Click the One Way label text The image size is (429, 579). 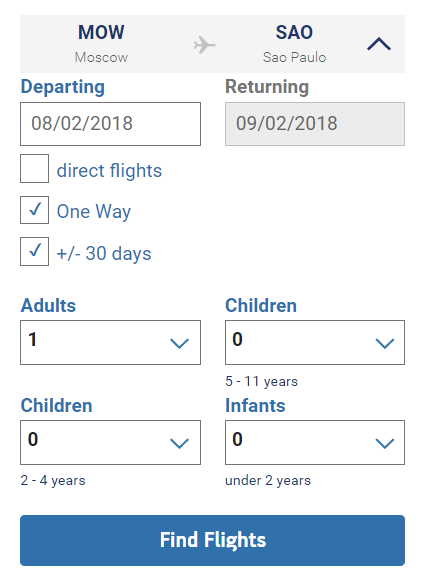(94, 212)
